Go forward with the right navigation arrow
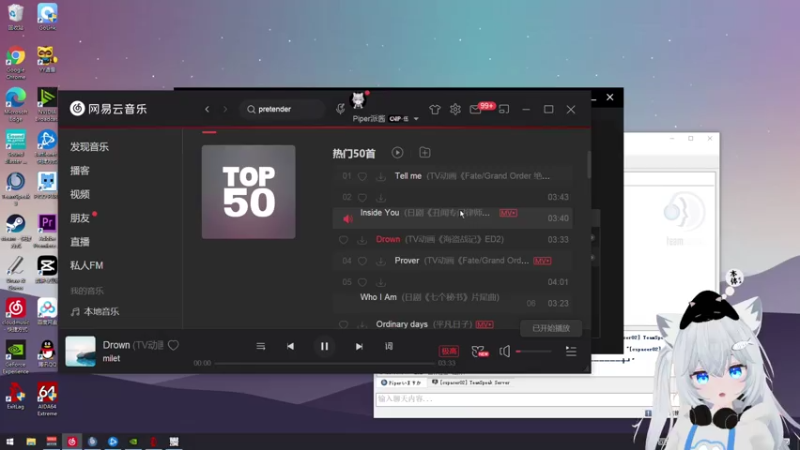Screen dimensions: 800x450 pyautogui.click(x=225, y=109)
